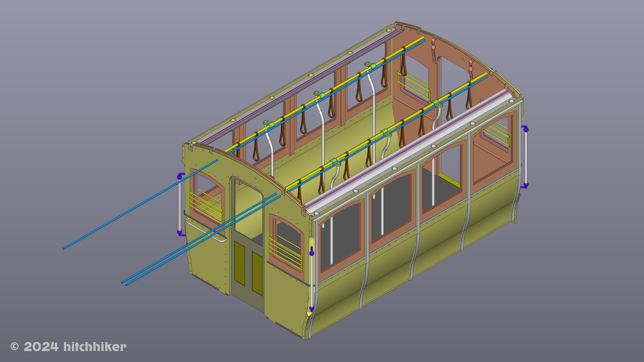This screenshot has height=362, width=644.
Task: Pick the purple-tipped handrail at the far left edge
Action: click(180, 204)
